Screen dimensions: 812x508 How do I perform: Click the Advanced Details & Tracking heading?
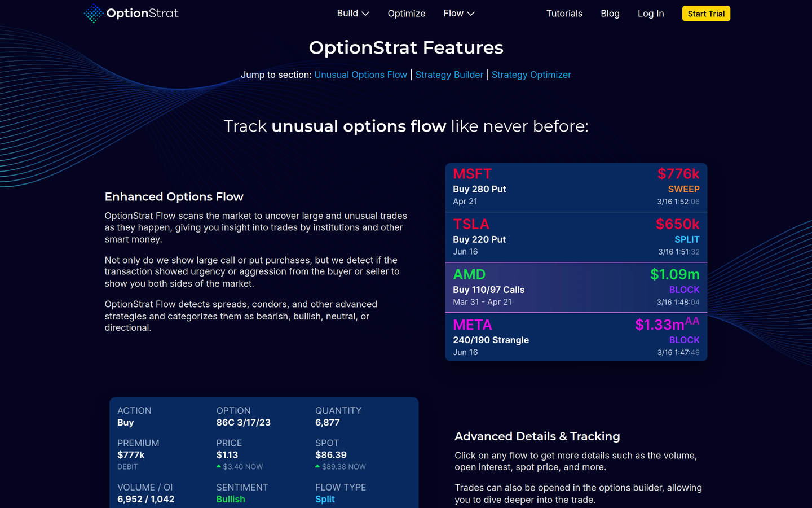pos(537,436)
